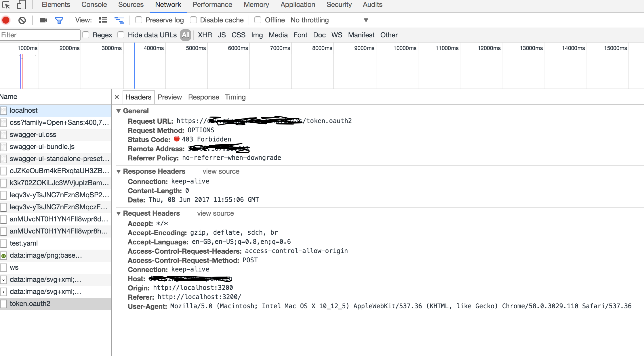Stop recording with the red record button
The image size is (644, 356).
pos(6,20)
